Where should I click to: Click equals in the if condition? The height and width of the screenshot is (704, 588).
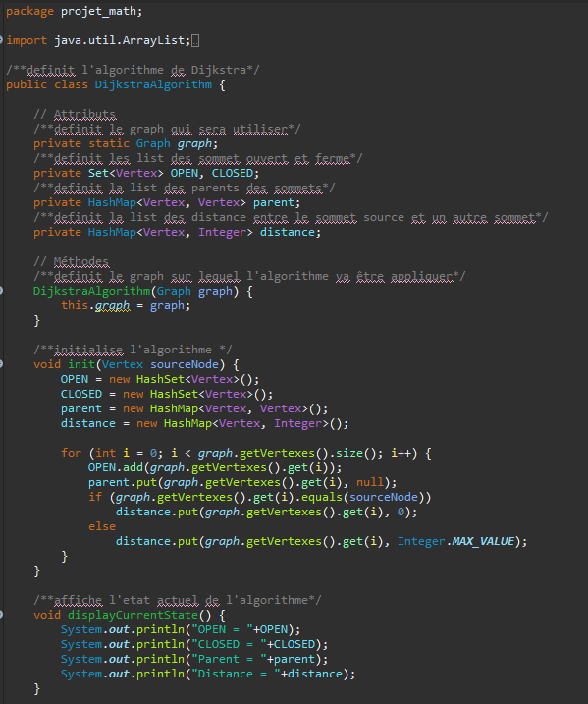coord(321,497)
